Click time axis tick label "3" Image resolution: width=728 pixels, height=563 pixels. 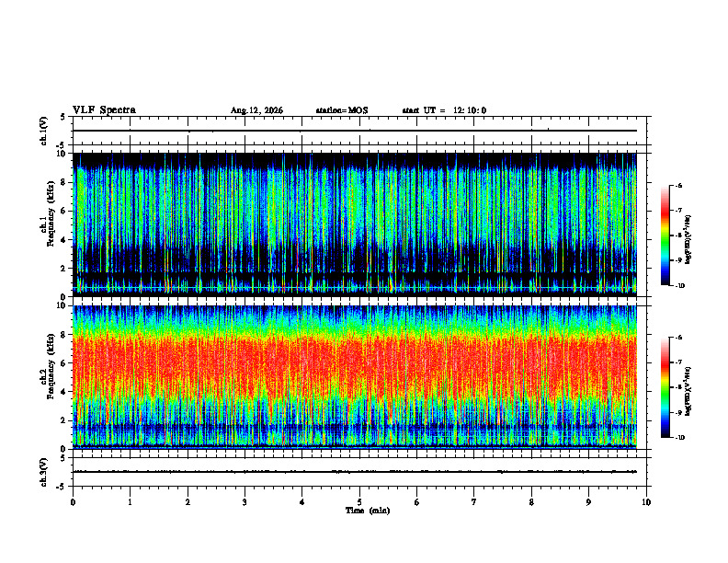tap(245, 502)
